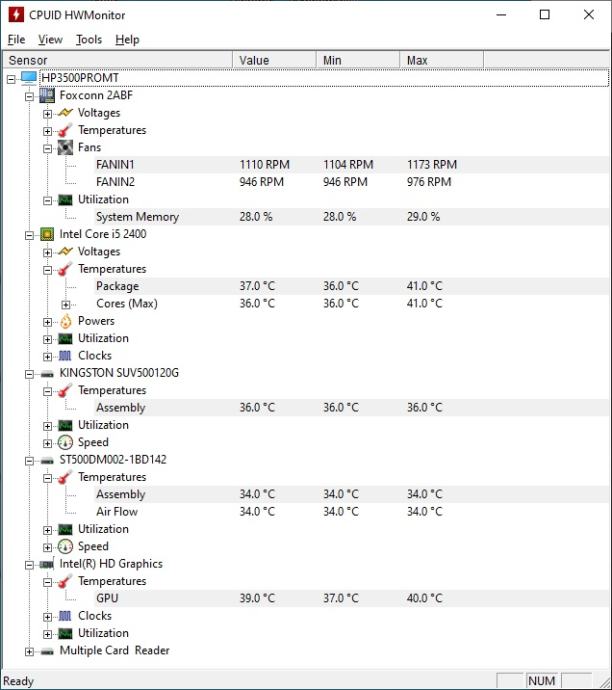
Task: Collapse the Intel(R) HD Graphics node
Action: (x=29, y=565)
